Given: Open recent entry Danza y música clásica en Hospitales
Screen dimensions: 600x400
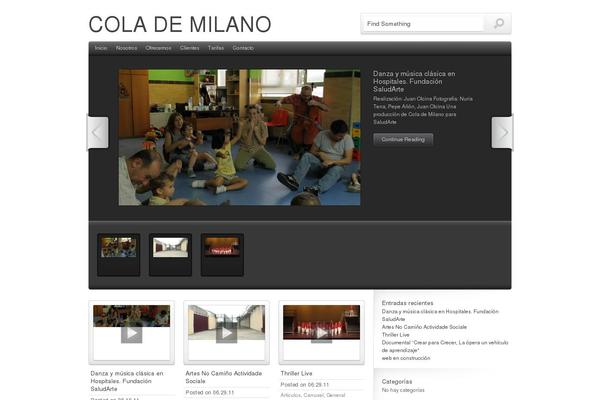Looking at the screenshot, I should tap(440, 315).
